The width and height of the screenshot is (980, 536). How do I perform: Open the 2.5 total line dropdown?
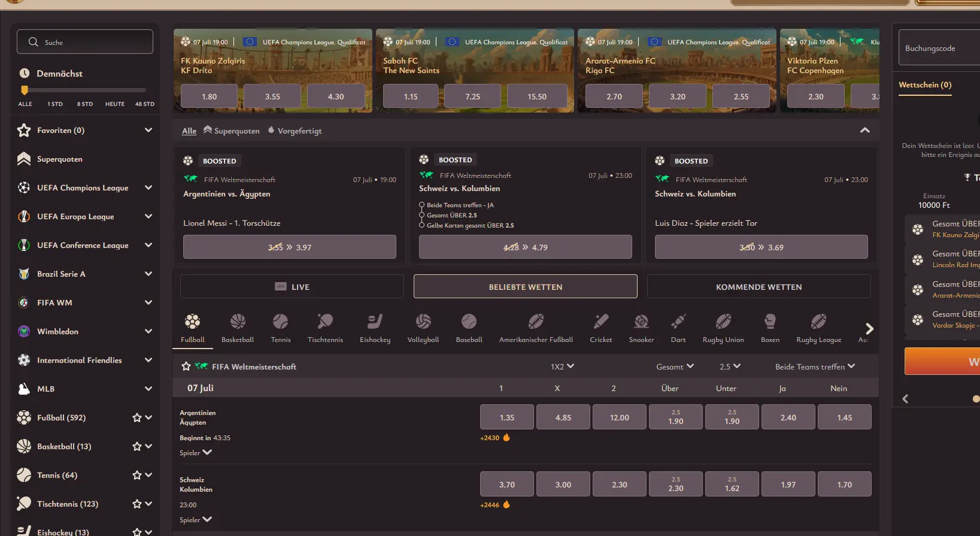point(730,367)
